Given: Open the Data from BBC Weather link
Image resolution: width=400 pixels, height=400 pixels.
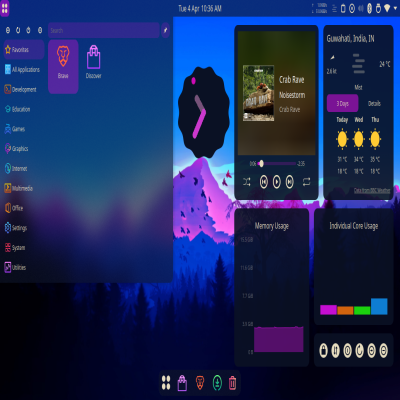Looking at the screenshot, I should click(x=372, y=190).
